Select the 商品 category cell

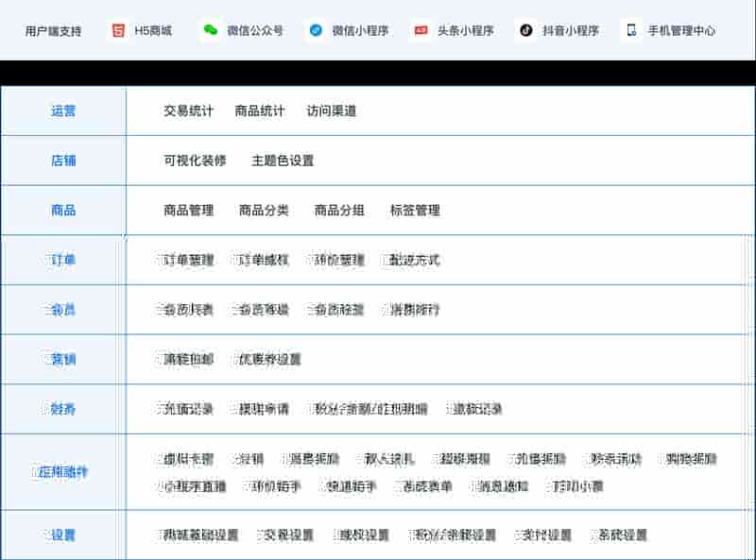click(63, 211)
